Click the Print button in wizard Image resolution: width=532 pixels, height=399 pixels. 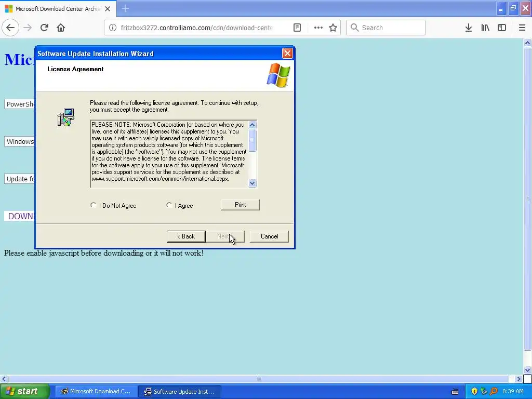coord(240,205)
